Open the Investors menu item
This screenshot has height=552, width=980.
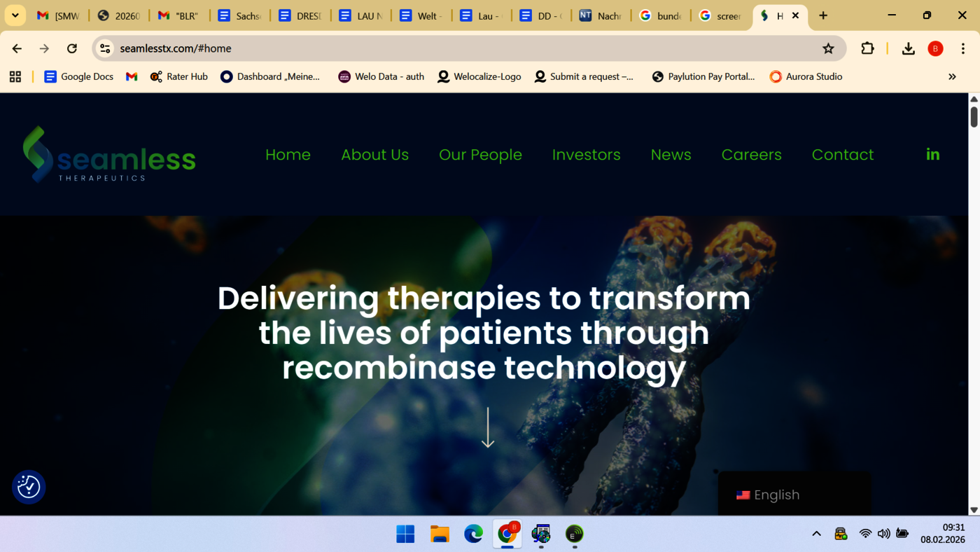point(586,155)
